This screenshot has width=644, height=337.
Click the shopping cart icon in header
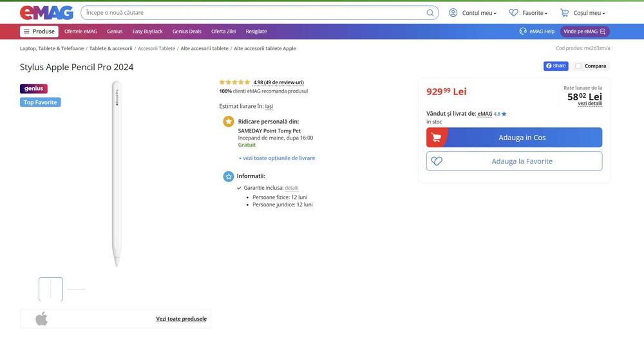tap(565, 13)
